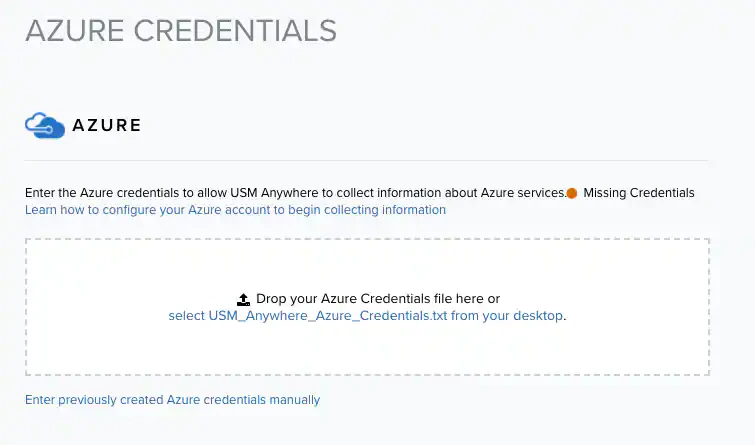The width and height of the screenshot is (755, 445).
Task: Click the top dashed border of the drop zone
Action: click(x=366, y=239)
